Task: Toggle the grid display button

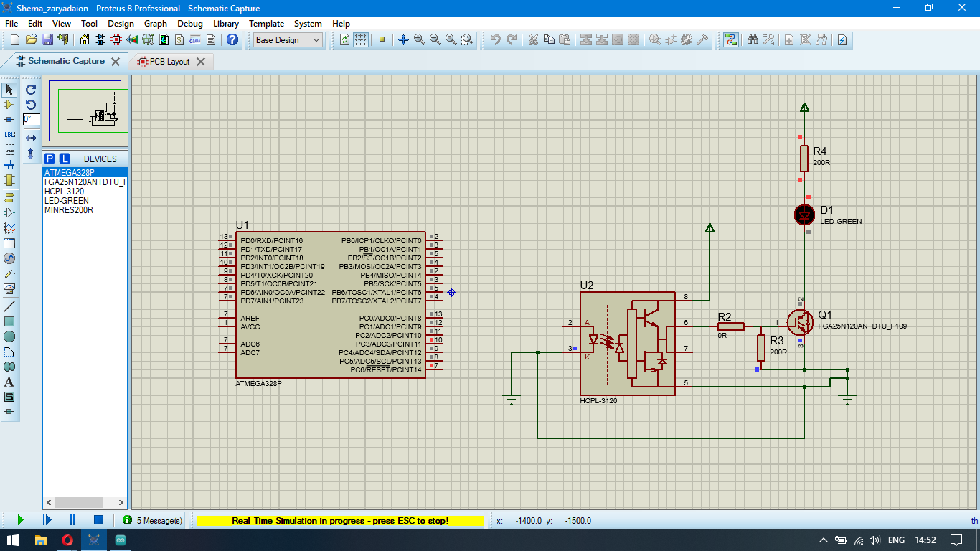Action: [361, 39]
